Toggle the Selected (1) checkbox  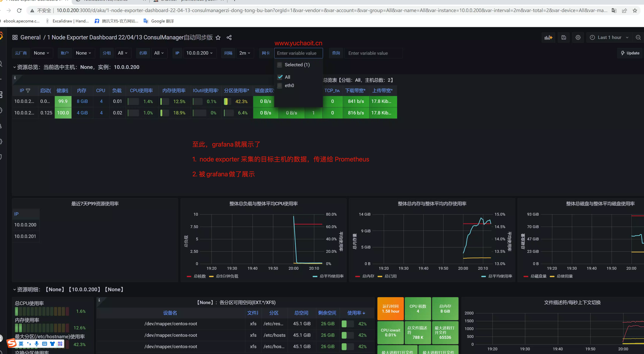pyautogui.click(x=280, y=65)
